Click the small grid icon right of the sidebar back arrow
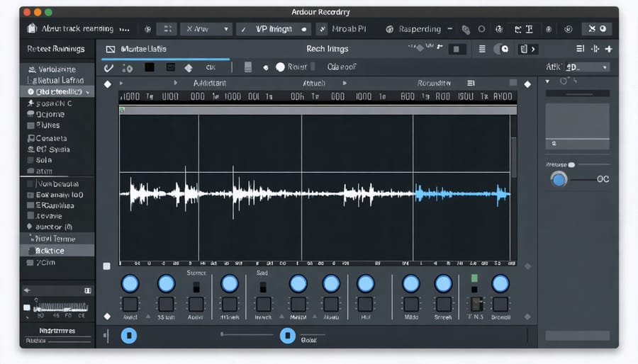 (x=87, y=290)
